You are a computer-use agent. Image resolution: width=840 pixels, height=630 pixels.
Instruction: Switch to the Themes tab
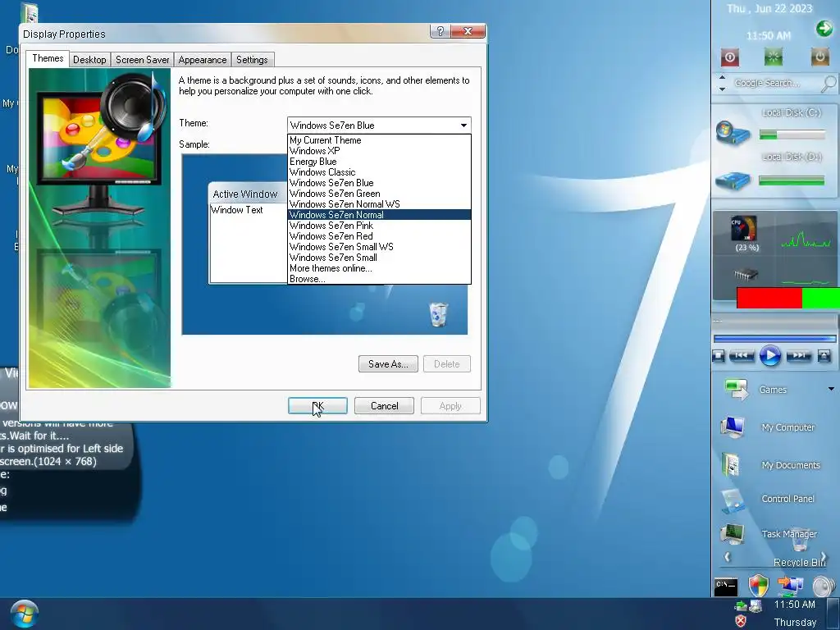pyautogui.click(x=48, y=58)
